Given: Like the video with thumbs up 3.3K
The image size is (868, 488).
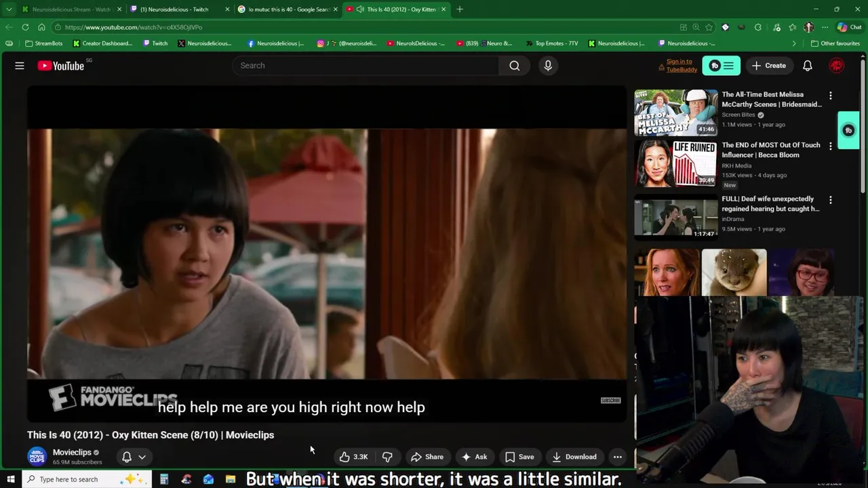Looking at the screenshot, I should click(353, 457).
